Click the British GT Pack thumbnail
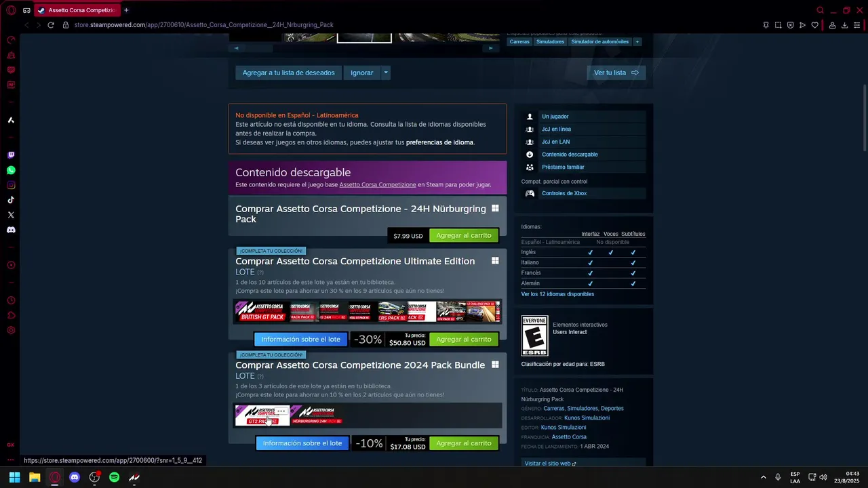Screen dimensions: 868x488 click(262, 312)
